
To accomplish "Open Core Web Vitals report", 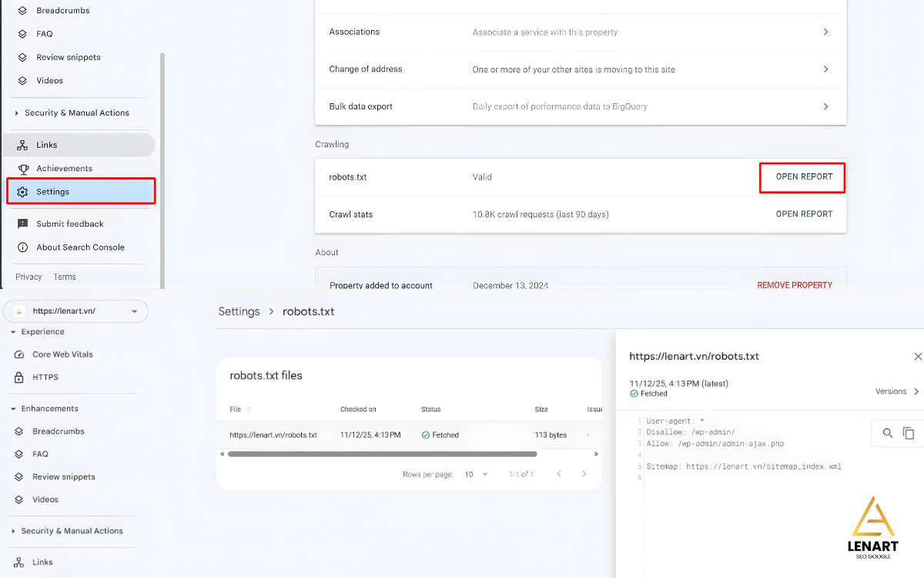I will click(62, 355).
